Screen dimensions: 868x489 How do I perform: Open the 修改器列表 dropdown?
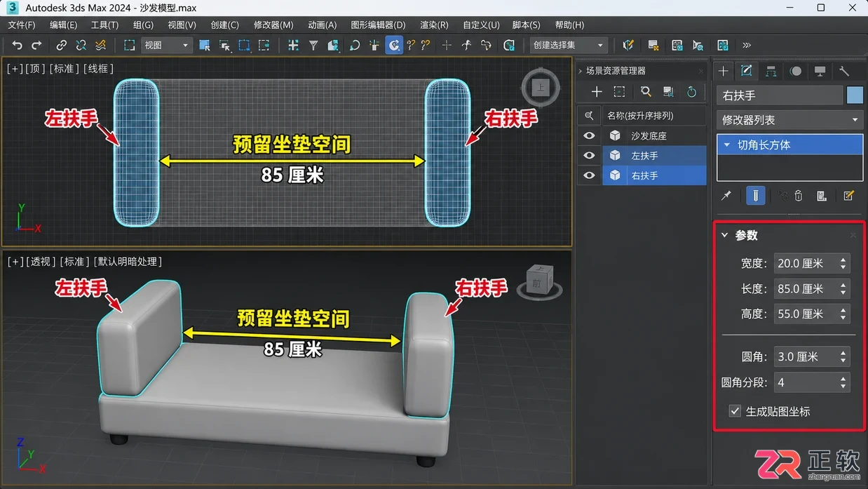tap(789, 120)
